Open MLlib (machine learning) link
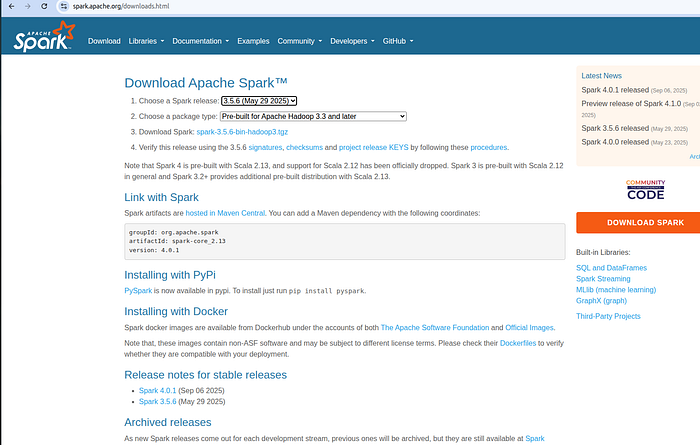The image size is (700, 445). (616, 290)
